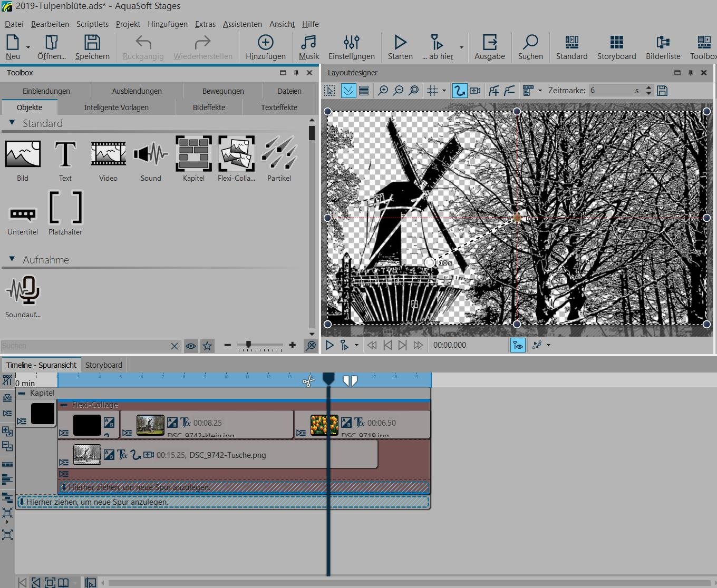Open the Ausgabe export icon
This screenshot has width=717, height=588.
489,43
